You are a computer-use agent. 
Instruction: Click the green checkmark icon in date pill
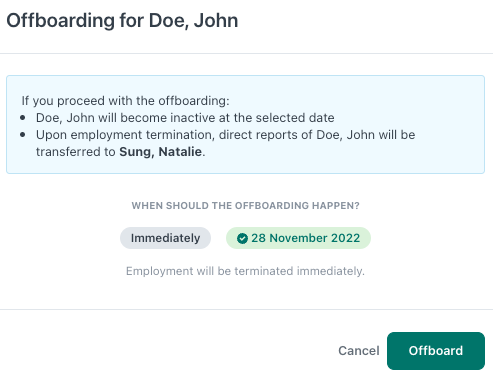242,238
